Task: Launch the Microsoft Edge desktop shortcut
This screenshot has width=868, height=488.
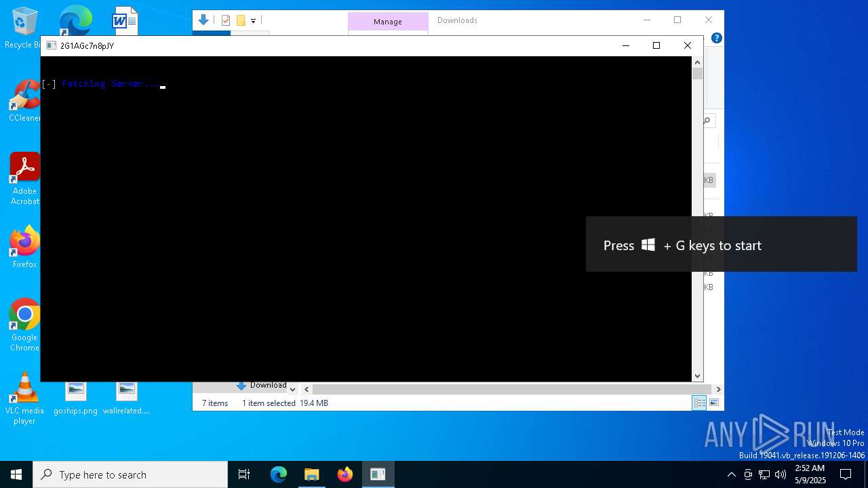Action: click(75, 20)
